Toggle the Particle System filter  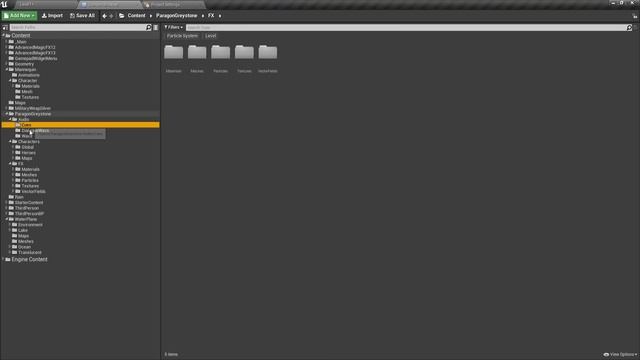[182, 36]
